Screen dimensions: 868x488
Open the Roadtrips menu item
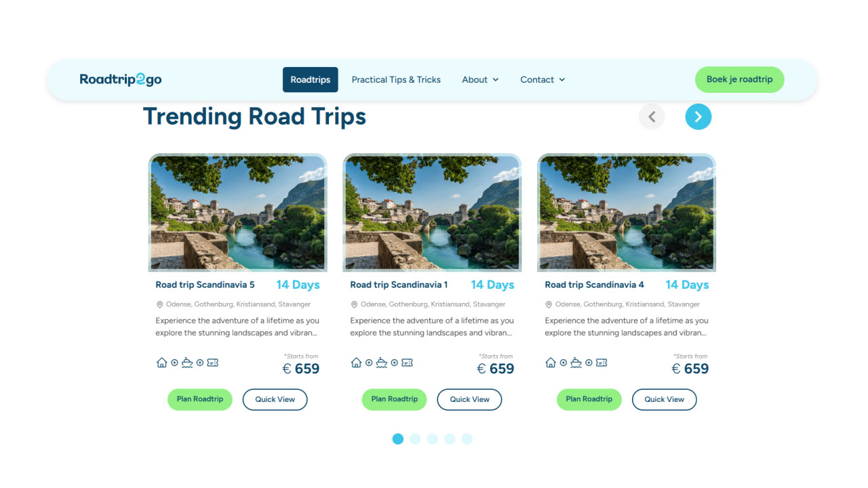(311, 79)
